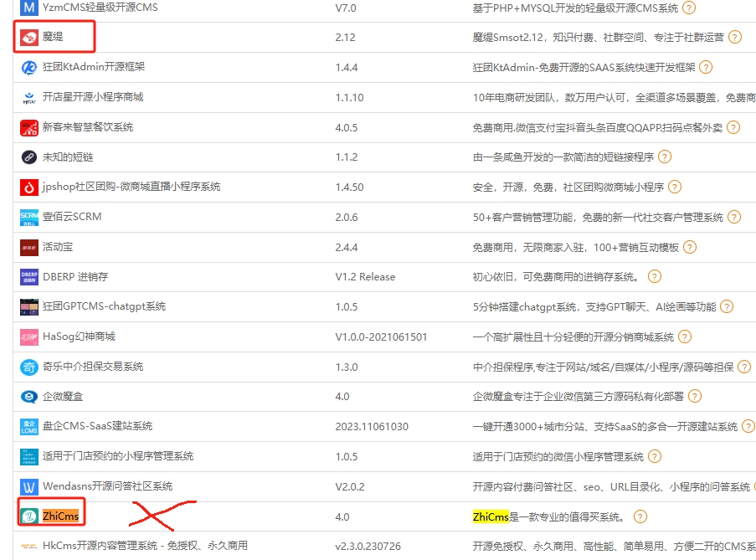
Task: Click version v2.3.0.230726 cell
Action: click(x=368, y=546)
